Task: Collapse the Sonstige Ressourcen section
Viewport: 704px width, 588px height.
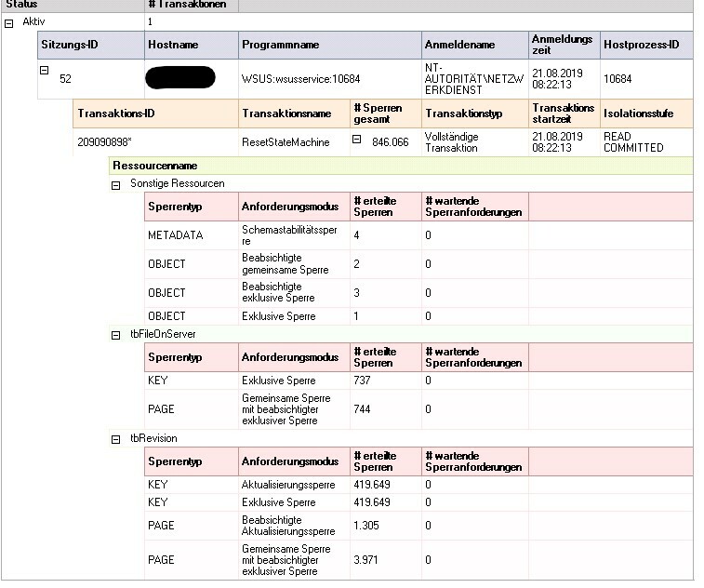Action: coord(116,185)
